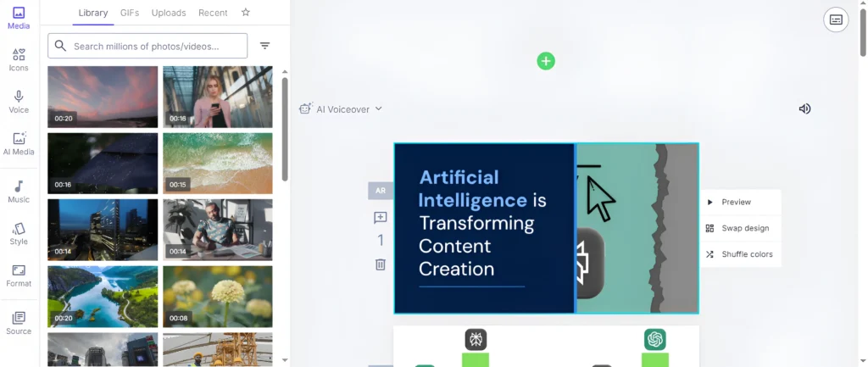This screenshot has height=367, width=868.
Task: Switch to the GIFs tab
Action: (130, 13)
